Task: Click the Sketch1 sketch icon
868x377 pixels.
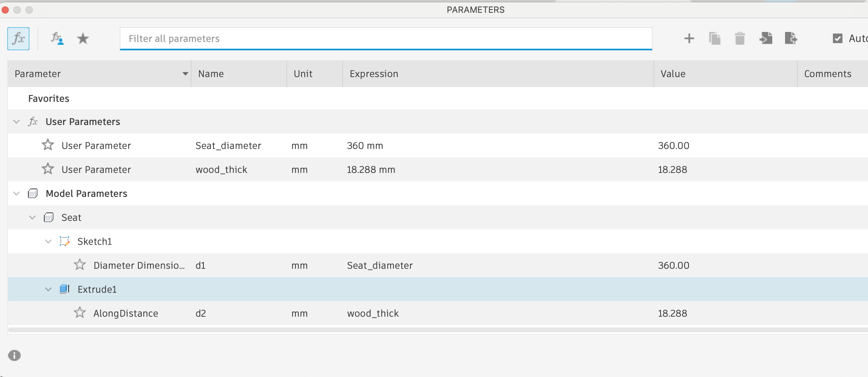Action: tap(65, 241)
